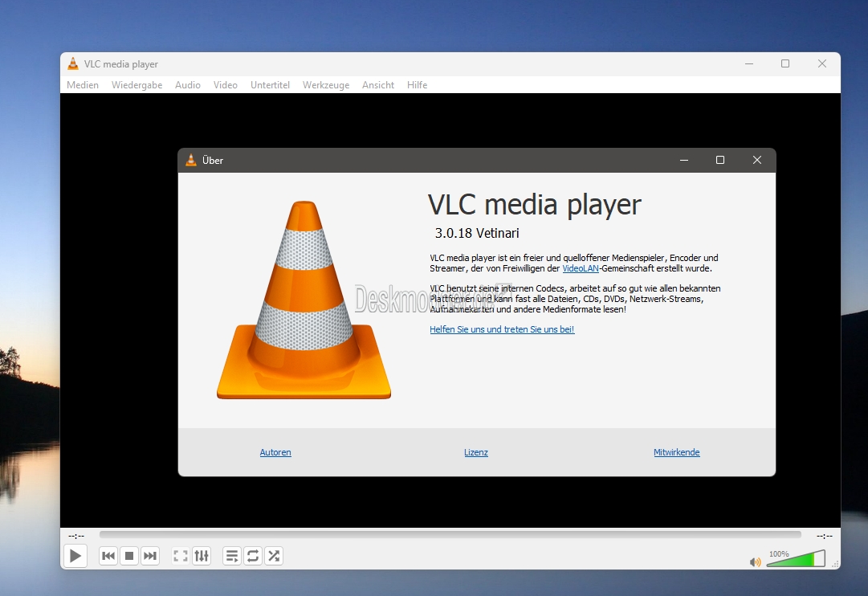The image size is (868, 596).
Task: Follow the VideoLAN link
Action: 581,268
